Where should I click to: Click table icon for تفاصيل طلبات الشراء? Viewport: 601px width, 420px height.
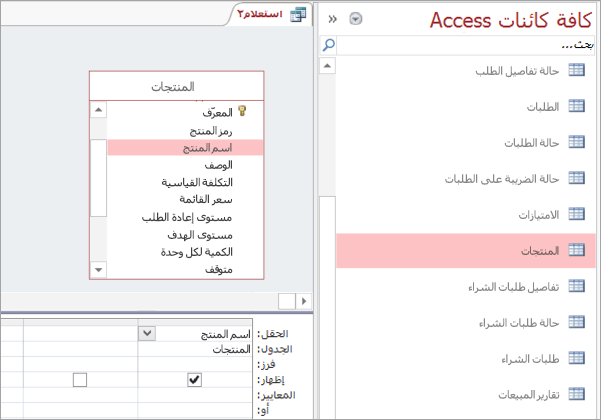[576, 286]
